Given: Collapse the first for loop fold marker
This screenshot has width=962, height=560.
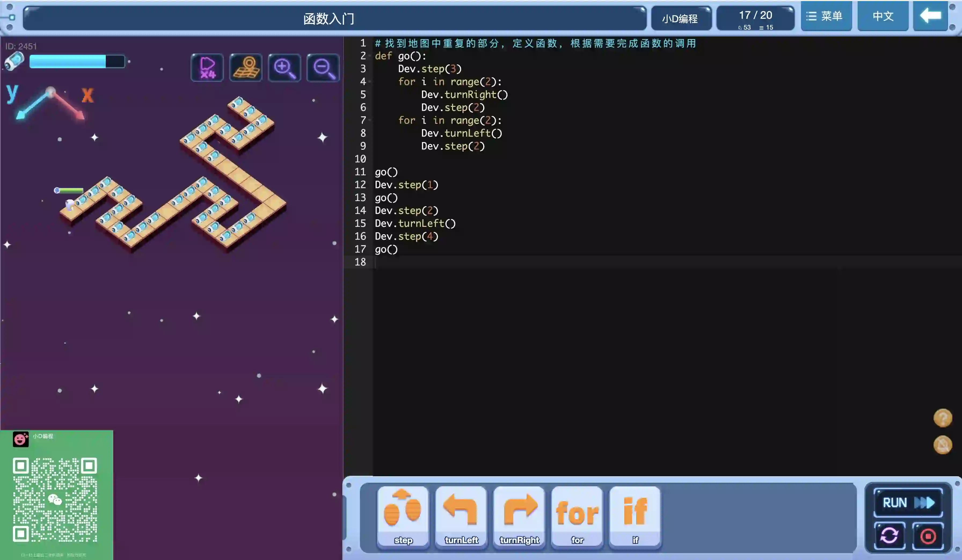Looking at the screenshot, I should click(x=370, y=82).
